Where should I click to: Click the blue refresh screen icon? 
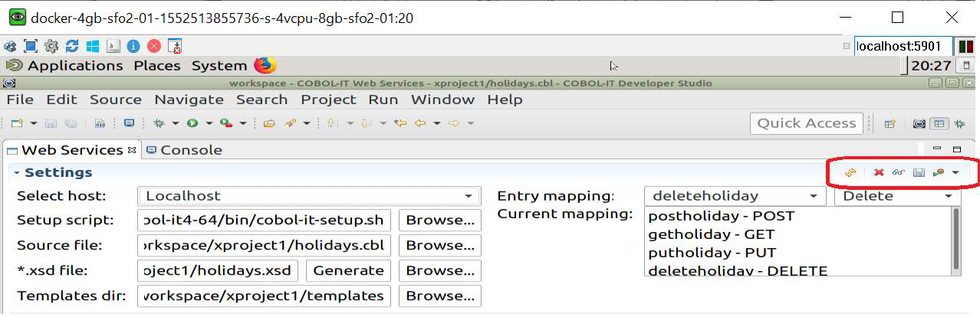pyautogui.click(x=72, y=46)
